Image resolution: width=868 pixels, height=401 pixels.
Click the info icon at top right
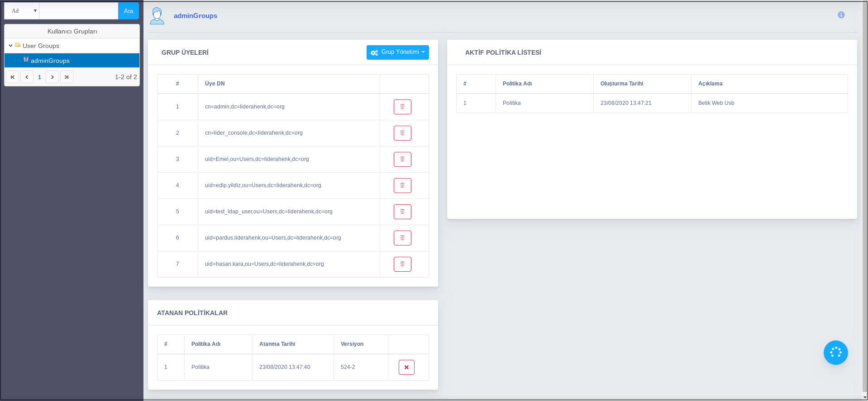coord(841,15)
